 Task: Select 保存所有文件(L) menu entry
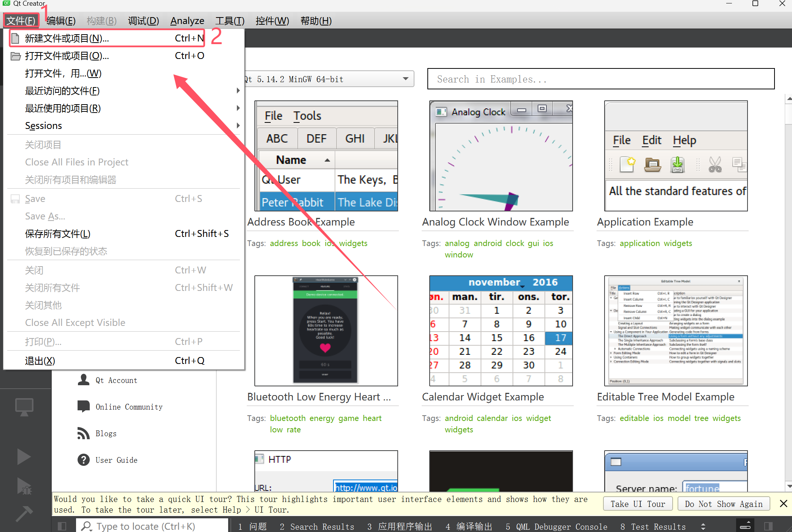pos(124,234)
